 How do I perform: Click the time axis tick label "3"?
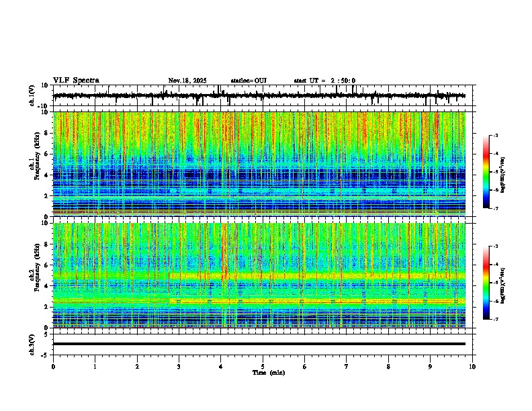click(x=179, y=367)
